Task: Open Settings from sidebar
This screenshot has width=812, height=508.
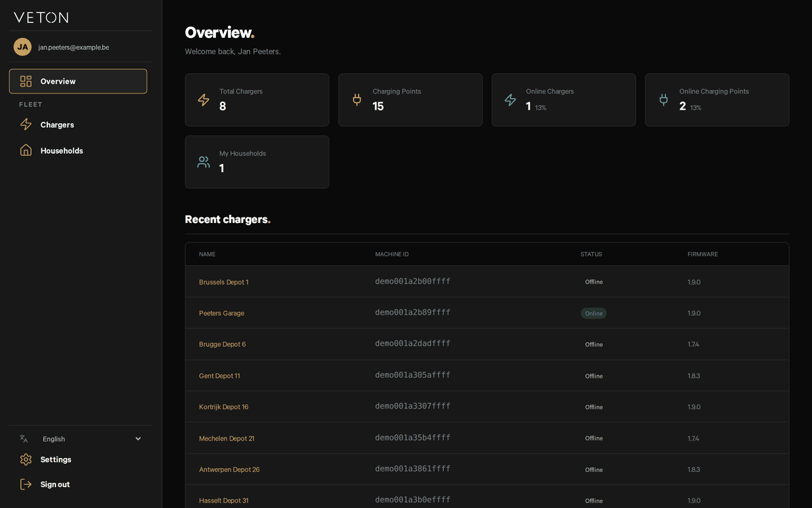Action: [78, 459]
